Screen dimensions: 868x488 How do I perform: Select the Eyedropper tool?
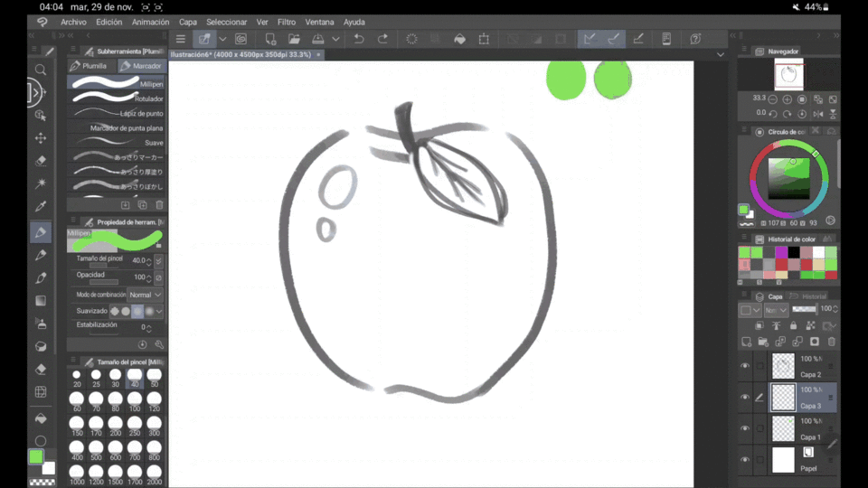(41, 206)
